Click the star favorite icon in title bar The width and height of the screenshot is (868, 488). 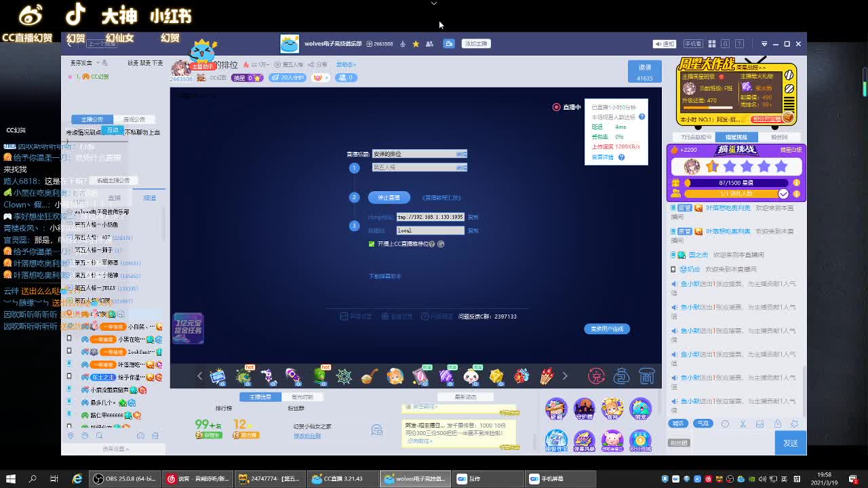(x=416, y=44)
